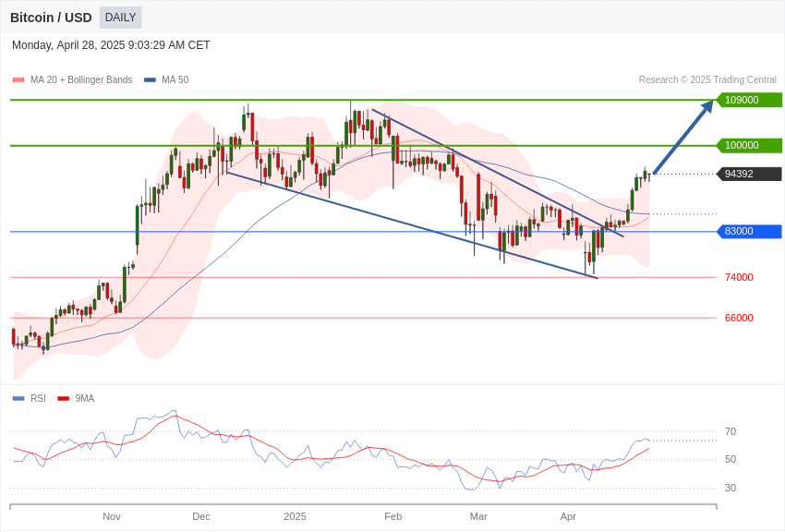The height and width of the screenshot is (532, 785).
Task: Click the 'Feb' label on the time axis
Action: pos(393,516)
